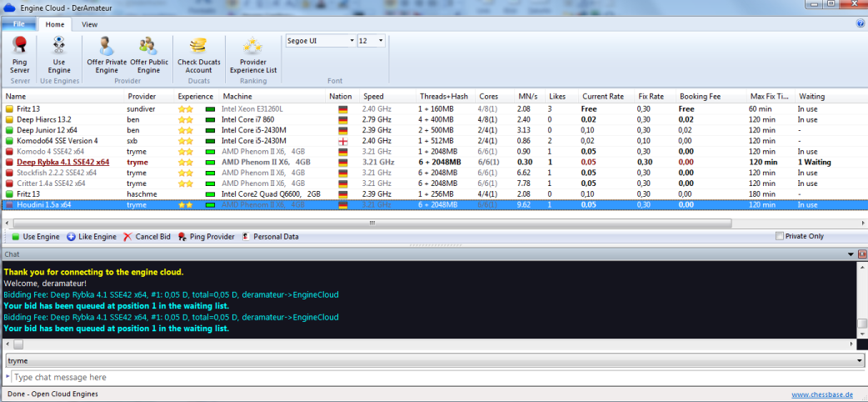Sort by the Likes column header

point(562,97)
